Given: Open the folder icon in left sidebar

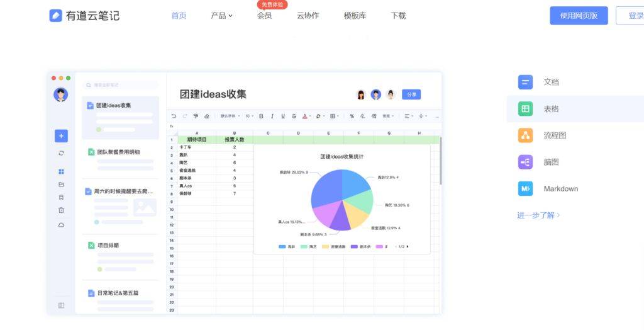Looking at the screenshot, I should (61, 185).
